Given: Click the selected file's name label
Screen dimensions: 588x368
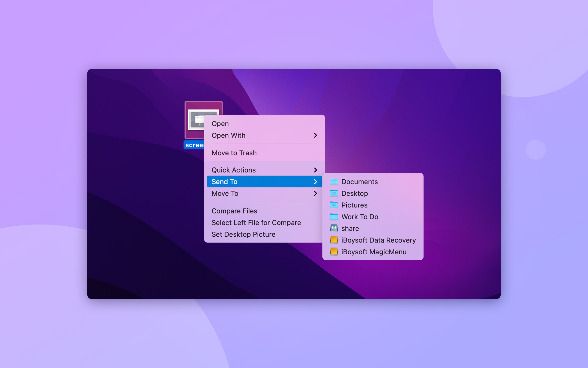Looking at the screenshot, I should [x=194, y=145].
